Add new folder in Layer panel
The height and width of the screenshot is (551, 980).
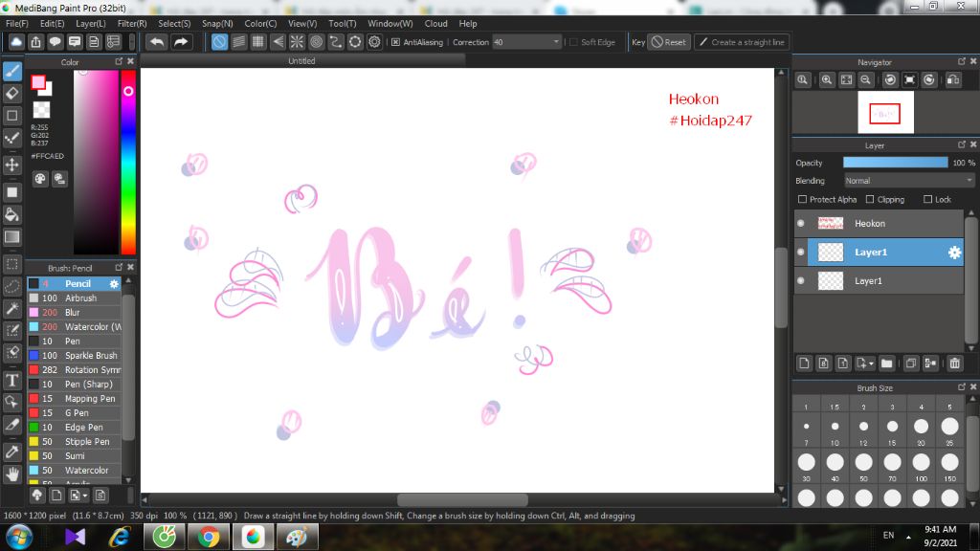coord(886,363)
